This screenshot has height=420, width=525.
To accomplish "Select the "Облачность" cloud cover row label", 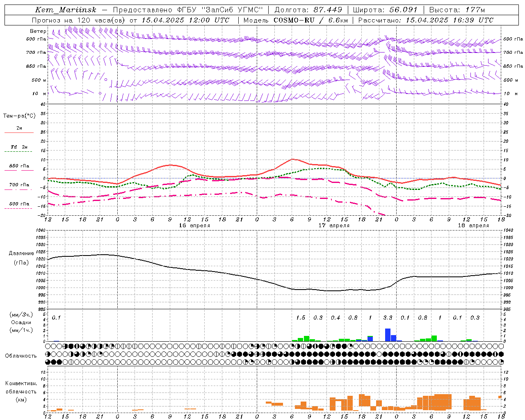I will 21,356.
